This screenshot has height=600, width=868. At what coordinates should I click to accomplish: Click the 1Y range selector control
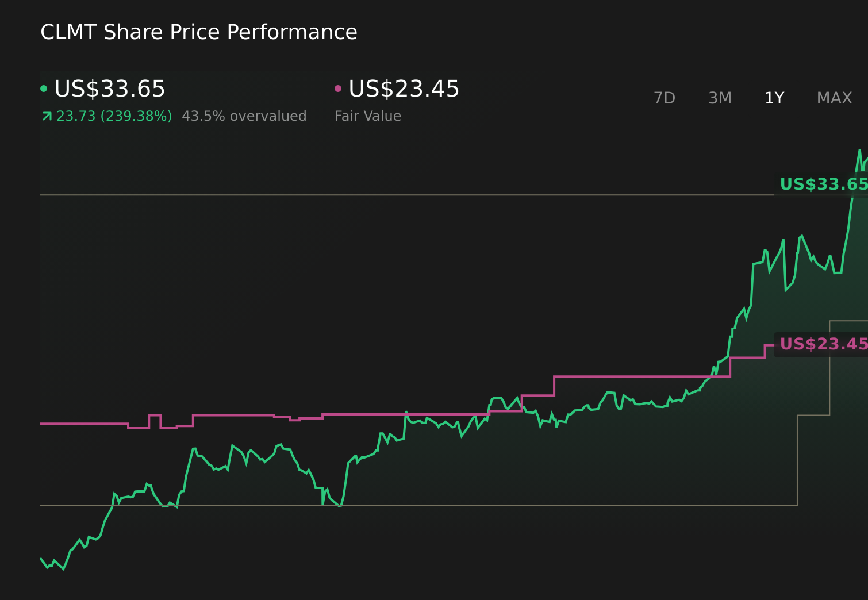(x=774, y=98)
